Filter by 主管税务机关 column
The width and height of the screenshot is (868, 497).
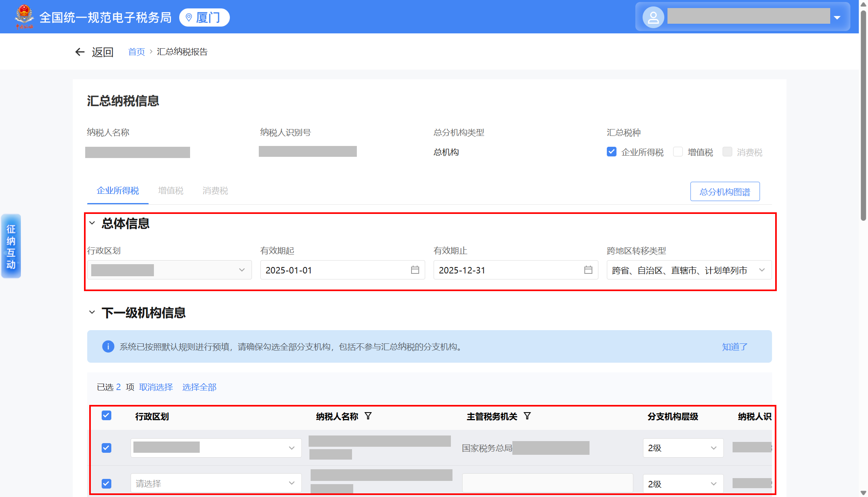point(527,416)
